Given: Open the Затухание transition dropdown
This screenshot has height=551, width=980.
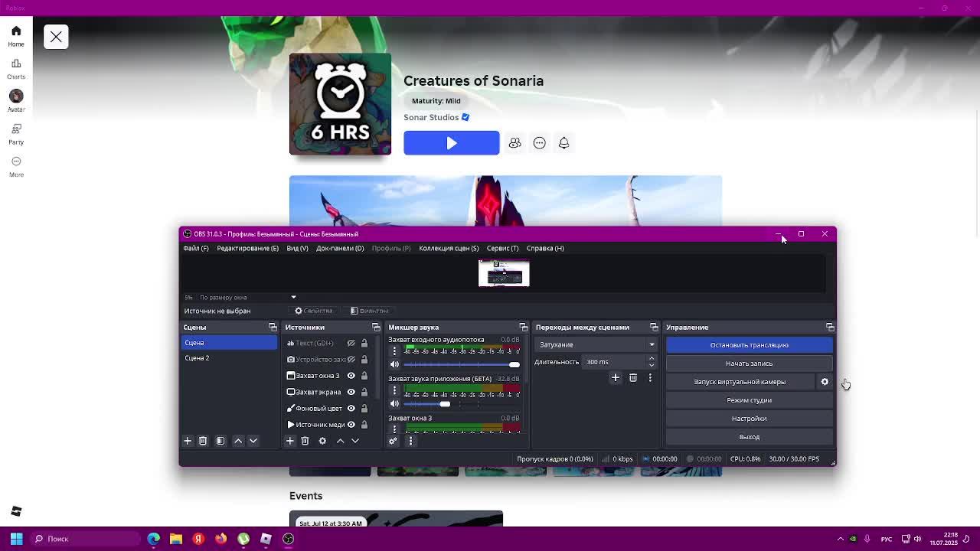Looking at the screenshot, I should pyautogui.click(x=596, y=344).
